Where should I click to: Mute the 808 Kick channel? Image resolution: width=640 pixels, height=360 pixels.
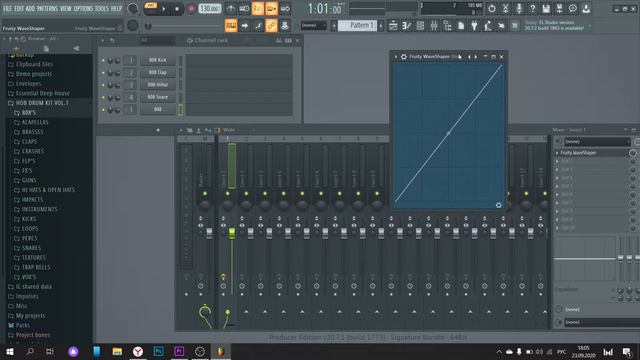[x=103, y=60]
